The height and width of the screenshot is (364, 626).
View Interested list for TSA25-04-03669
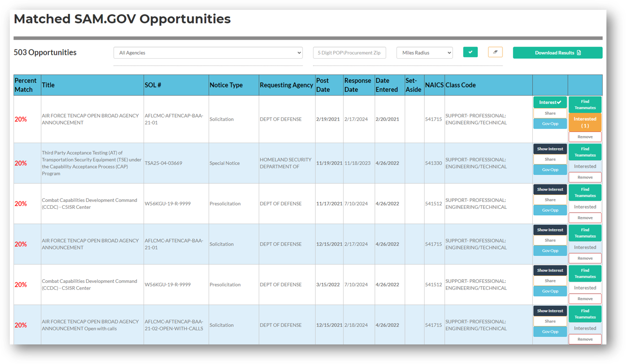coord(585,166)
